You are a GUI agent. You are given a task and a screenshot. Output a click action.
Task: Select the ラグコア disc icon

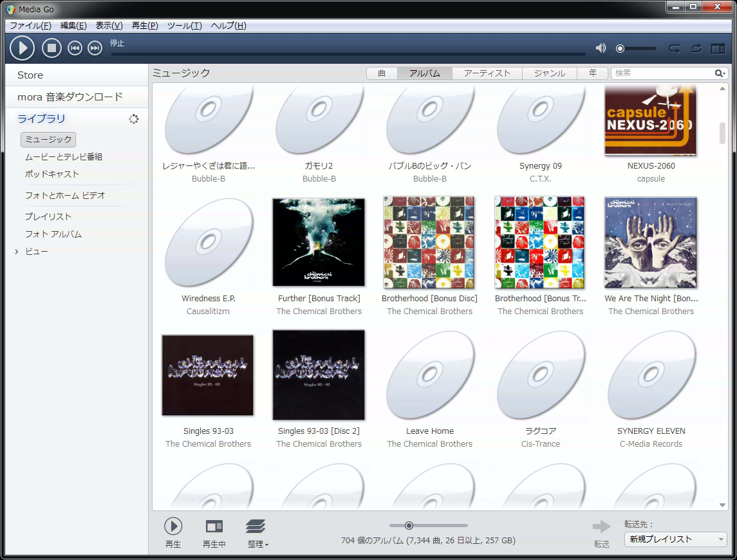[540, 375]
